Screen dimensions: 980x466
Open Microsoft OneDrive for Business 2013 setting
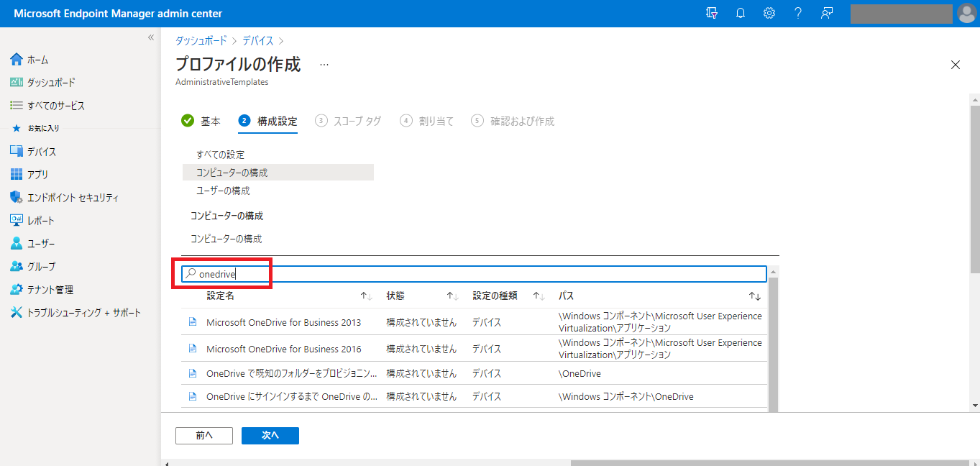point(284,322)
